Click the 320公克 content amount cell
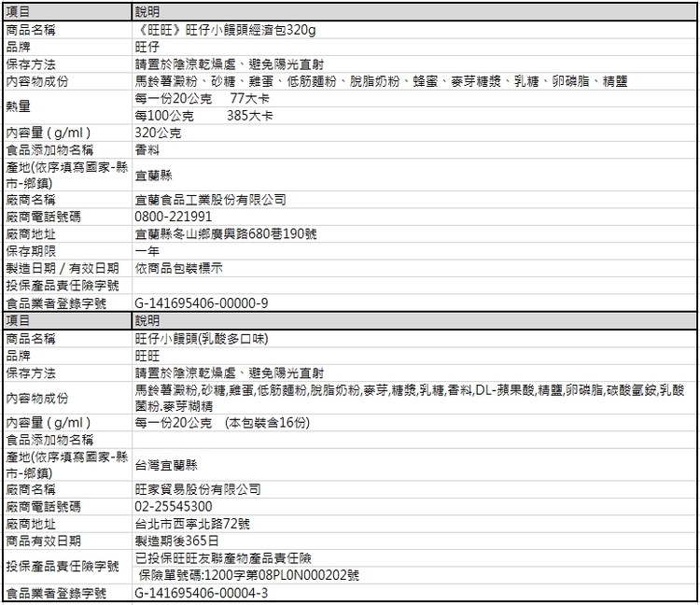Image resolution: width=700 pixels, height=605 pixels. [158, 134]
